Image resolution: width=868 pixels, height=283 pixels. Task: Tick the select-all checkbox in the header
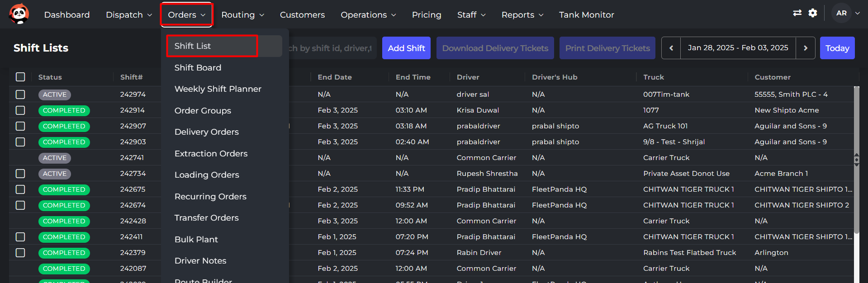click(20, 77)
